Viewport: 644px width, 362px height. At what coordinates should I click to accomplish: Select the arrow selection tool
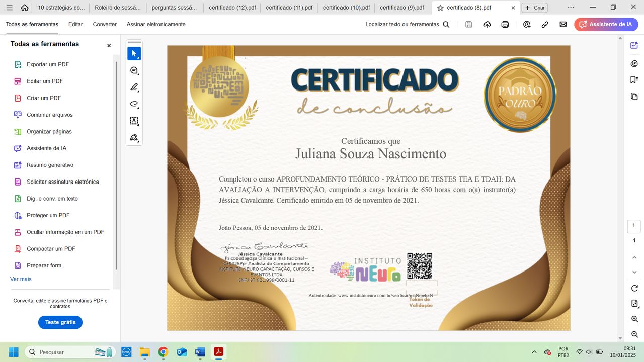click(134, 54)
